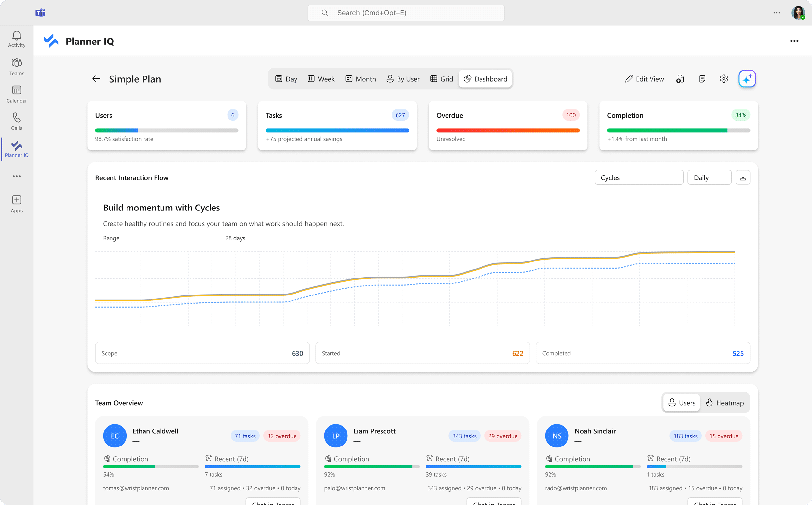Click Liam Prescott's LP avatar
Image resolution: width=812 pixels, height=505 pixels.
(336, 436)
